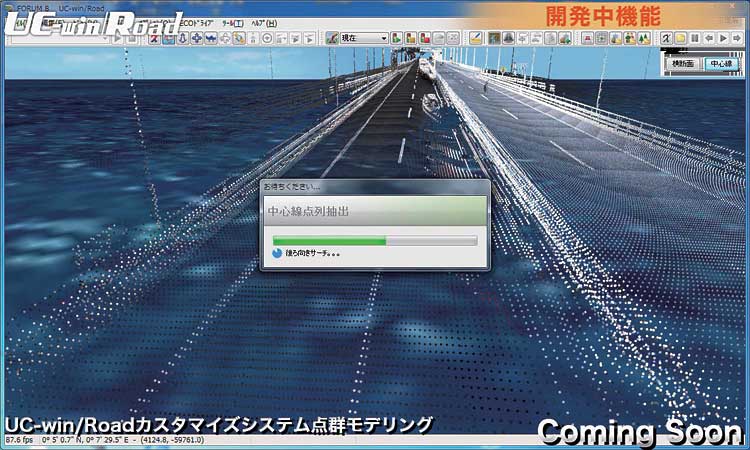Click the icon left of the people icon

pos(616,38)
